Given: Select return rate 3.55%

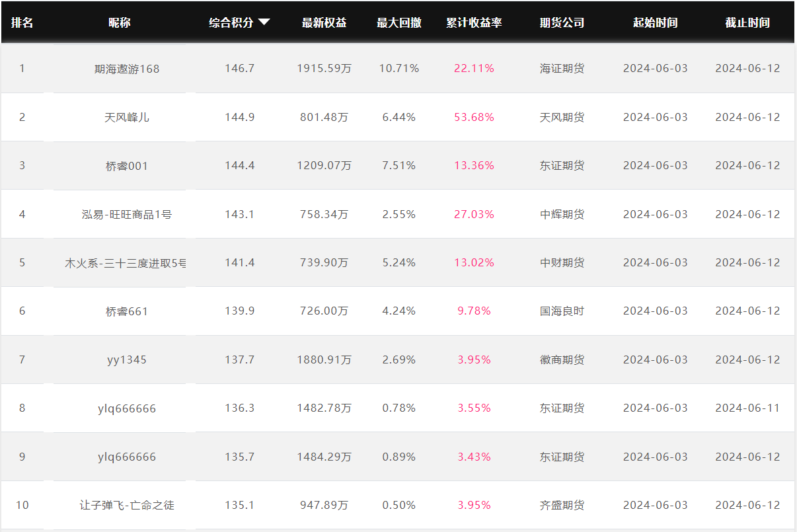Looking at the screenshot, I should [x=474, y=408].
